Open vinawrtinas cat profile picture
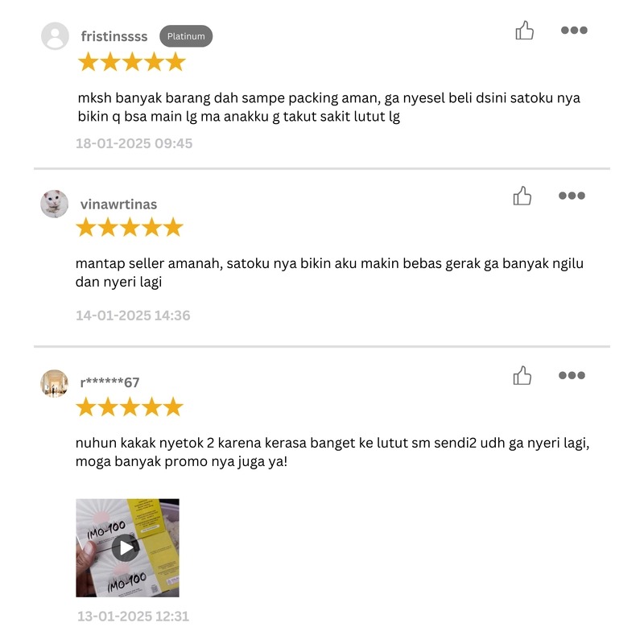This screenshot has width=644, height=644. tap(54, 204)
